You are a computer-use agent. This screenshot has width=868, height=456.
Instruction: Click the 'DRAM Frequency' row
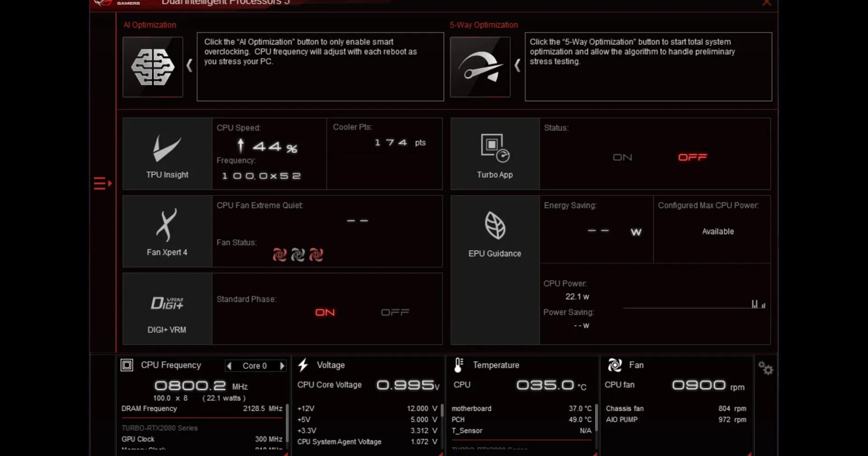point(202,408)
